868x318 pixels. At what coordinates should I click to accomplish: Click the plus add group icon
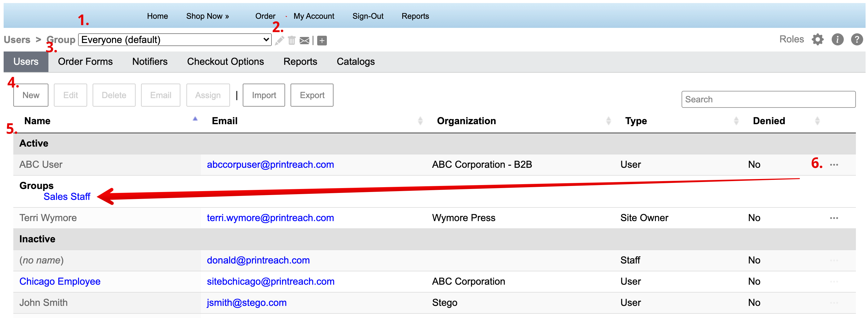322,41
